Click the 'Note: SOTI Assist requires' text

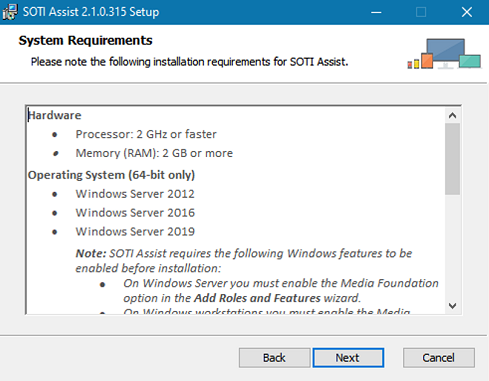tap(244, 261)
